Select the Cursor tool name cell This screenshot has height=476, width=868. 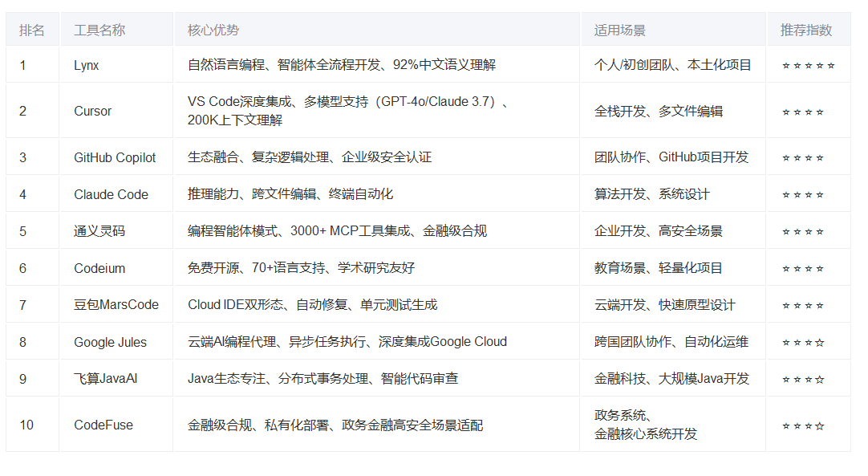(116, 111)
